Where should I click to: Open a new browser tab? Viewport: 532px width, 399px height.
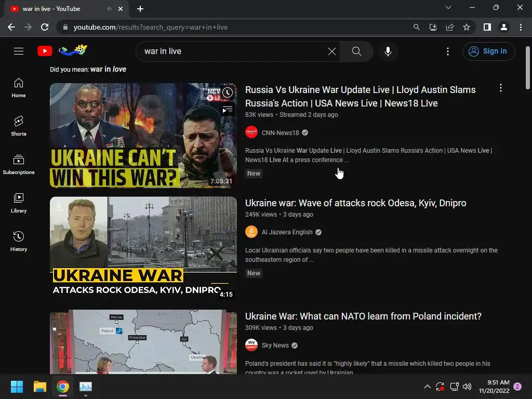coord(140,9)
